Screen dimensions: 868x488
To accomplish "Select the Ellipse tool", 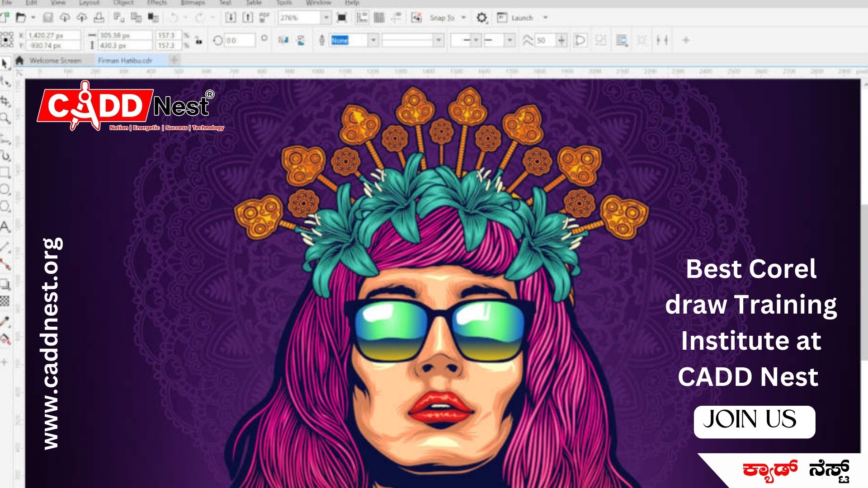I will (x=5, y=189).
